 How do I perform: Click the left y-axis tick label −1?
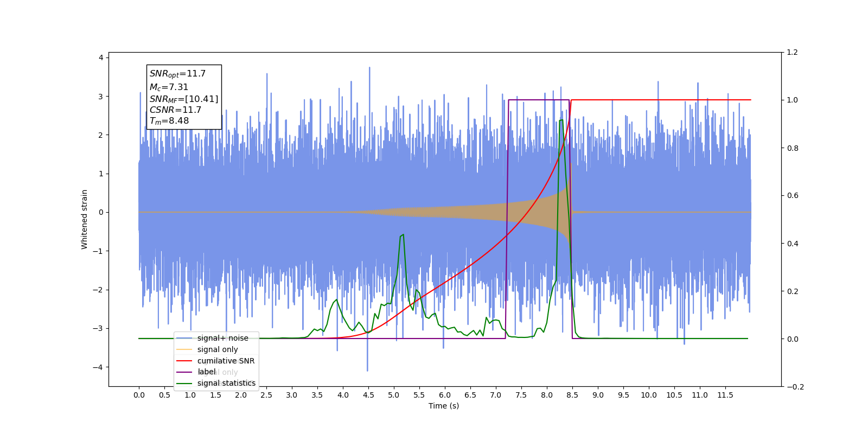(98, 251)
